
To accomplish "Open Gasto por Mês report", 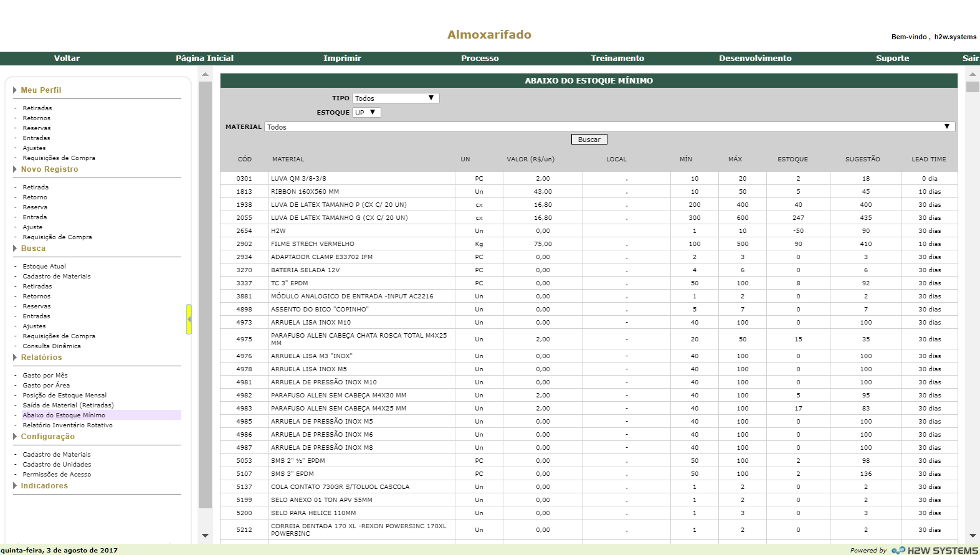I will click(45, 376).
